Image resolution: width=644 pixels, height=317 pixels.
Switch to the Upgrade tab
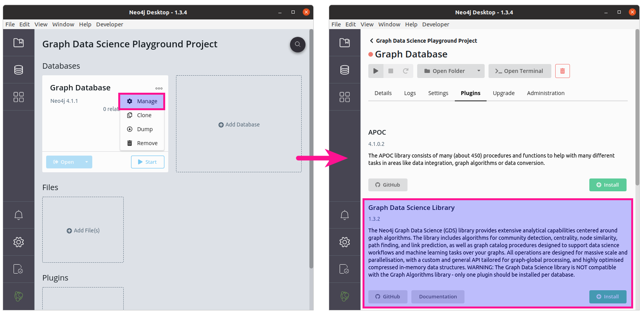(504, 93)
